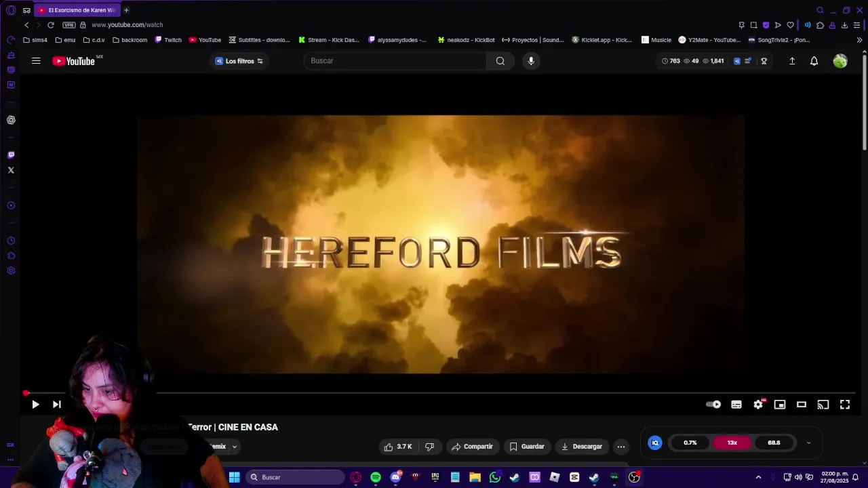The image size is (868, 488).
Task: Toggle subtitles in the video player
Action: (x=736, y=405)
